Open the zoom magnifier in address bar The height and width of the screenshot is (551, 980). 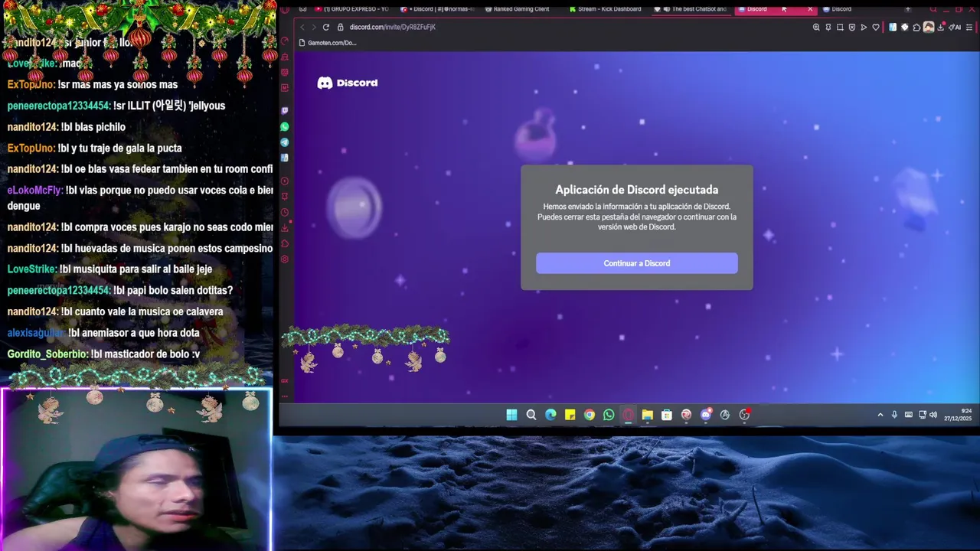coord(816,28)
